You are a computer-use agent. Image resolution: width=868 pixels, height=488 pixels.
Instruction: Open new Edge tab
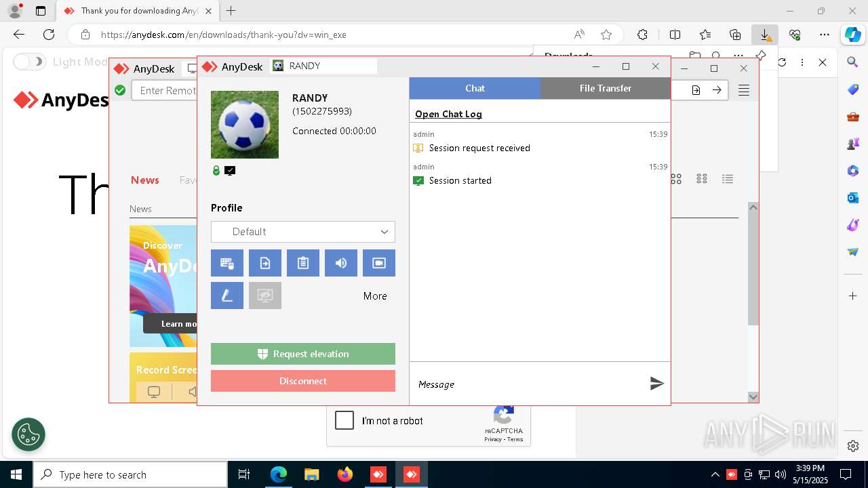click(231, 11)
